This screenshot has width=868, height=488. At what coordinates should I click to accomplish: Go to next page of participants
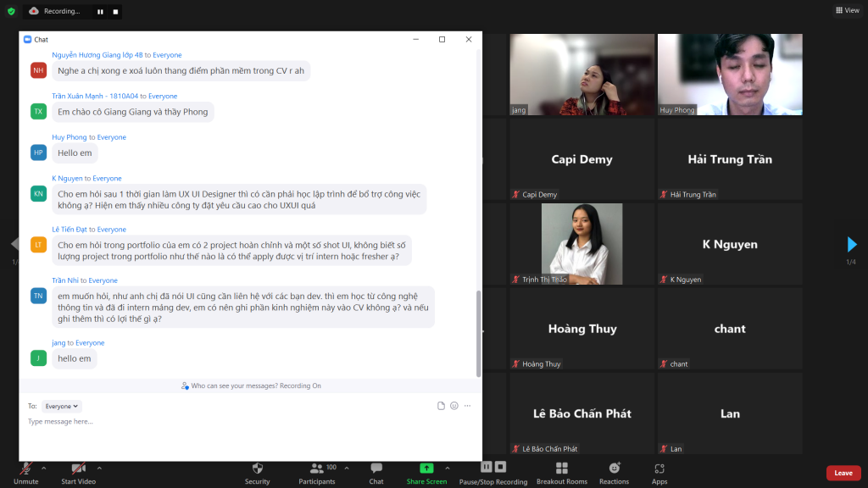[851, 244]
